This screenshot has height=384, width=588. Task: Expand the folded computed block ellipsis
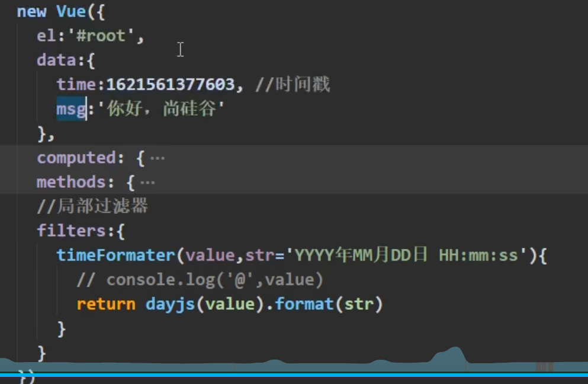click(x=158, y=158)
